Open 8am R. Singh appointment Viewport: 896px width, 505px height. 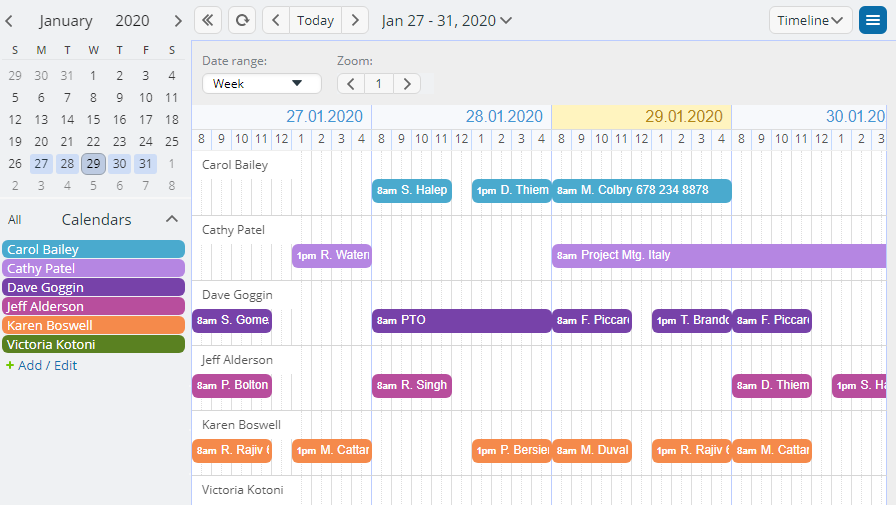(x=412, y=386)
